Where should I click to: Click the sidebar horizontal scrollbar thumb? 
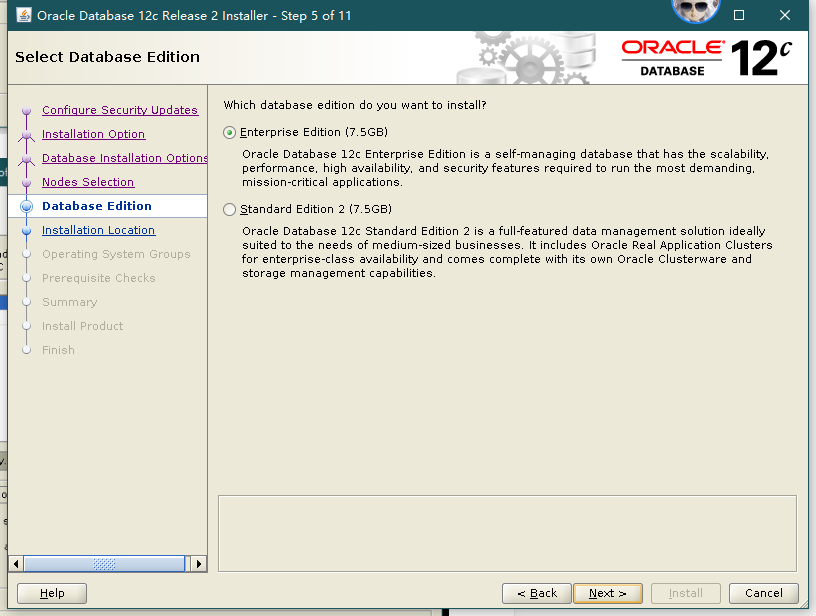coord(104,564)
